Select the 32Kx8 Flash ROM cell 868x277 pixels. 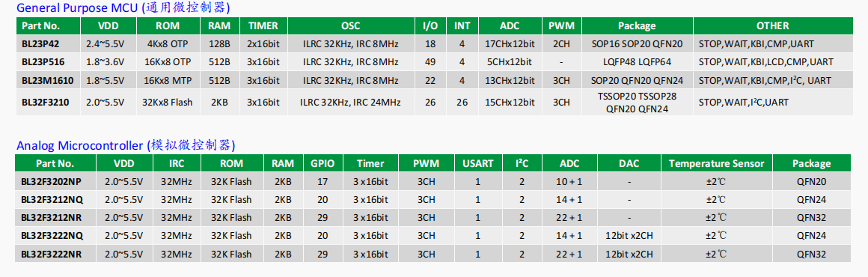click(x=168, y=102)
